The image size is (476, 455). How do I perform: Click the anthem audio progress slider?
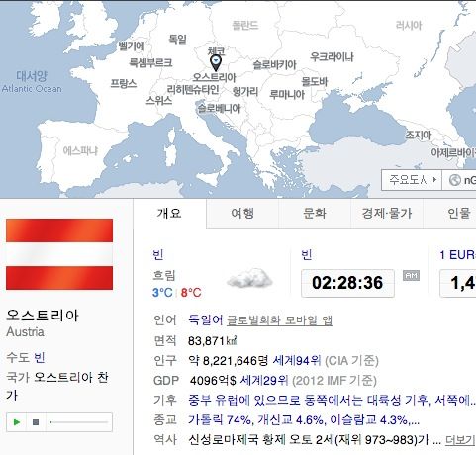[79, 422]
